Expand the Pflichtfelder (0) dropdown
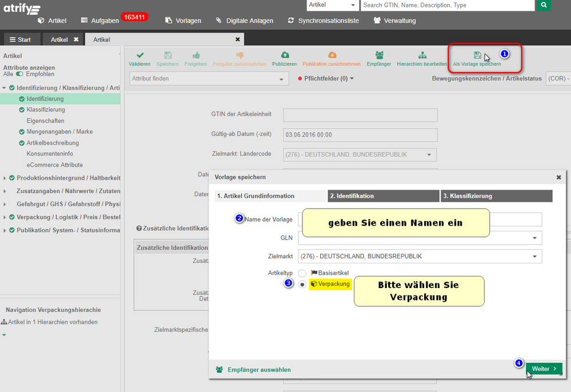The image size is (571, 392). pos(326,79)
